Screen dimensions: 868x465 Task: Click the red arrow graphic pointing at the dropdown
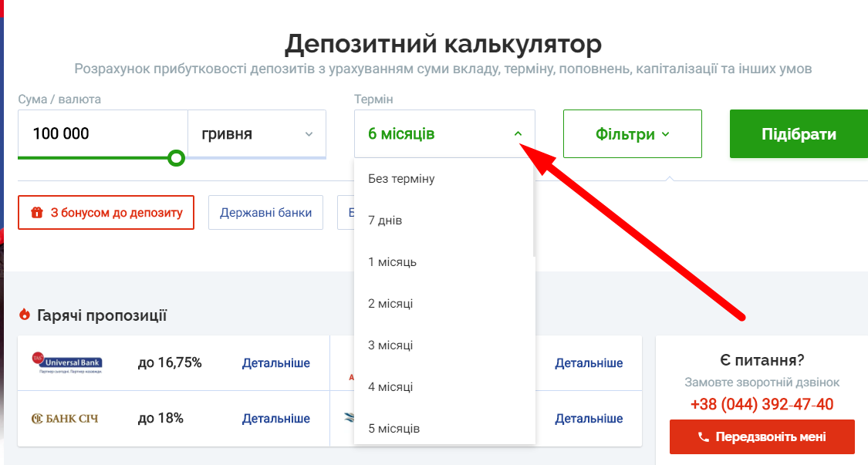[x=633, y=231]
